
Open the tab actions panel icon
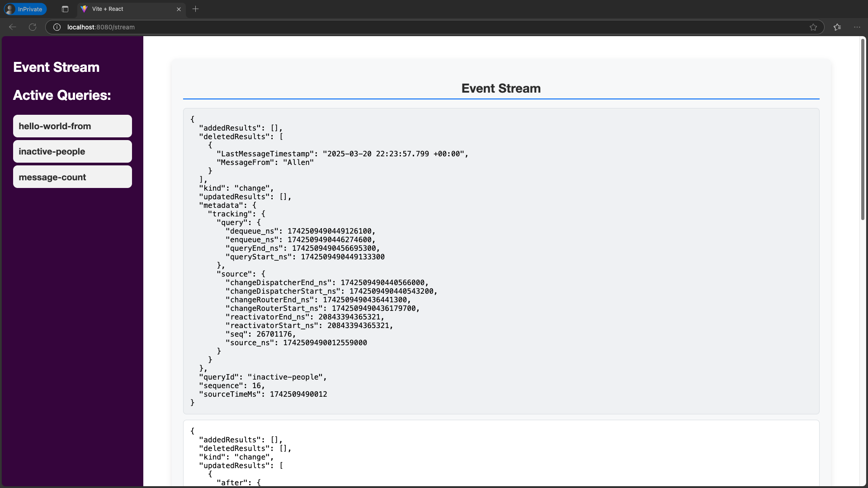point(65,9)
